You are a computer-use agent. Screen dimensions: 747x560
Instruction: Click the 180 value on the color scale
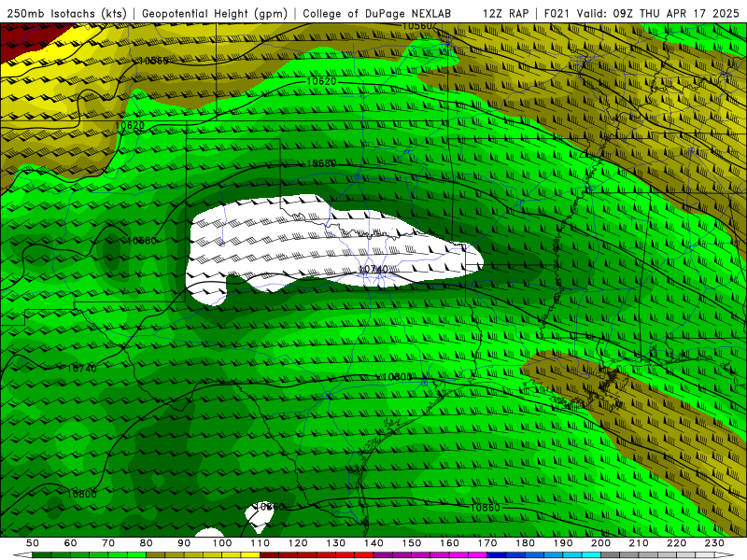(x=525, y=543)
